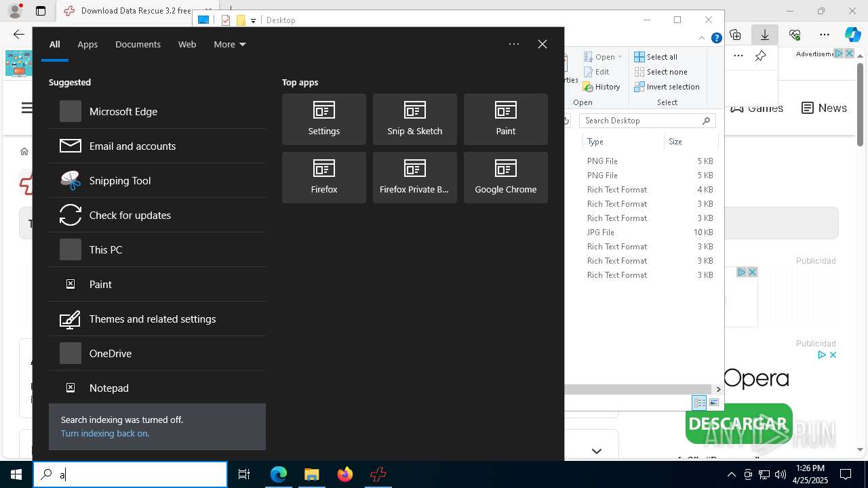This screenshot has height=488, width=868.
Task: Open This PC from suggestions
Action: 157,249
